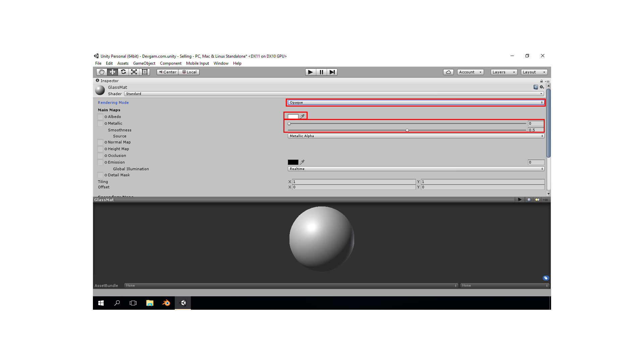Click the Unity move tool icon

[113, 72]
